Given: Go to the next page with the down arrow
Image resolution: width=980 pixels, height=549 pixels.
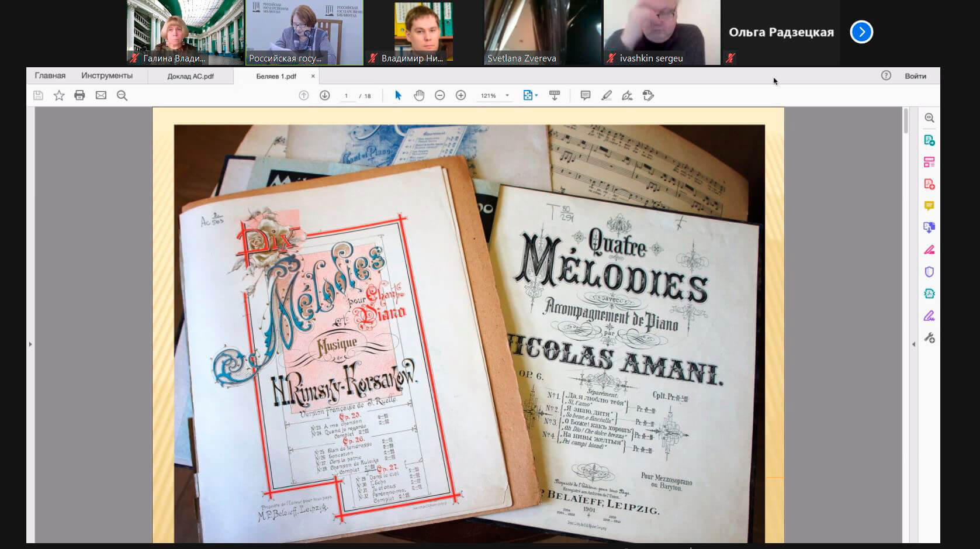Looking at the screenshot, I should (x=325, y=95).
